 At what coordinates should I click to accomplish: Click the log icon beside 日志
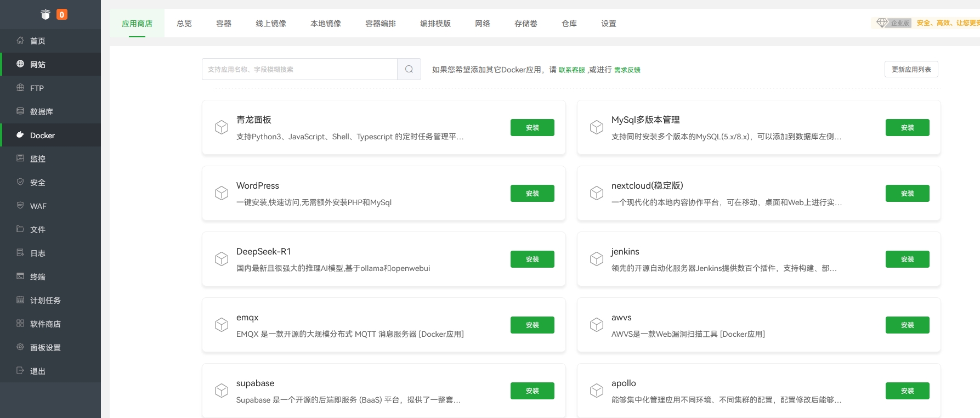20,252
